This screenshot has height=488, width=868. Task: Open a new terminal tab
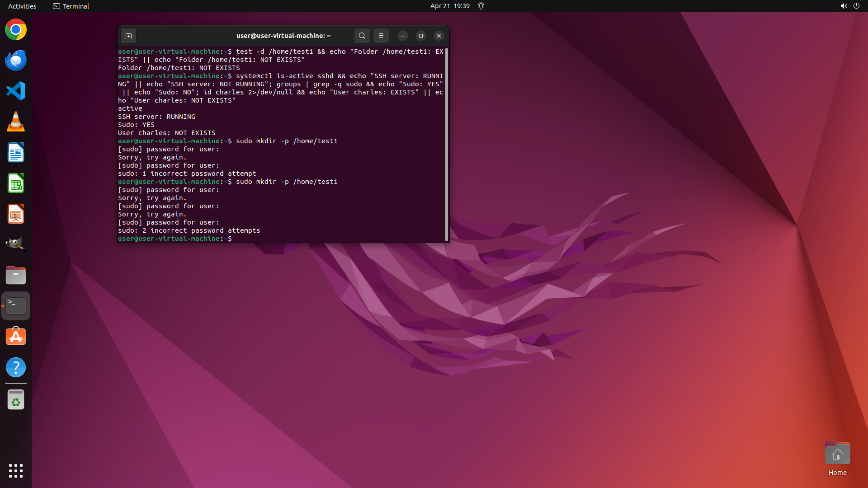pyautogui.click(x=128, y=36)
